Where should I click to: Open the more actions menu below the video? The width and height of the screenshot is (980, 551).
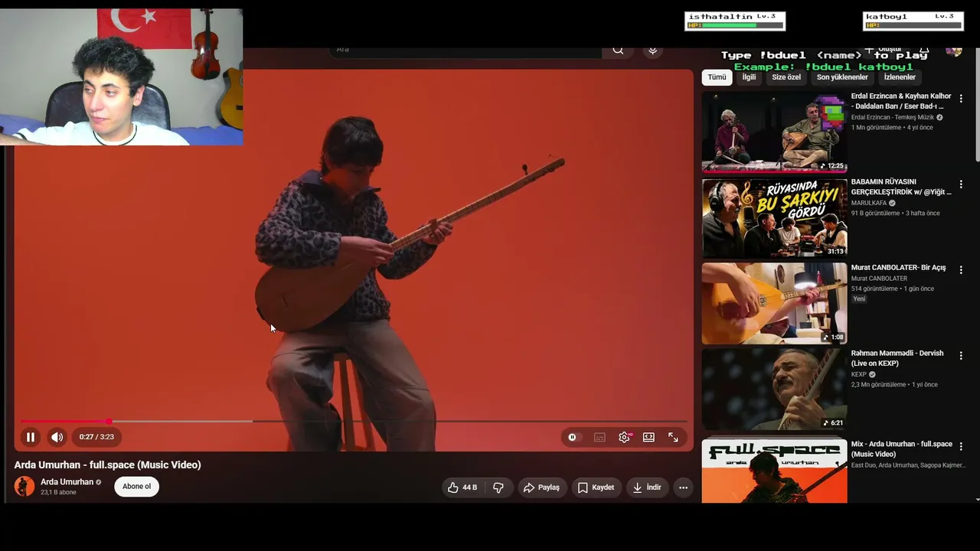click(683, 487)
